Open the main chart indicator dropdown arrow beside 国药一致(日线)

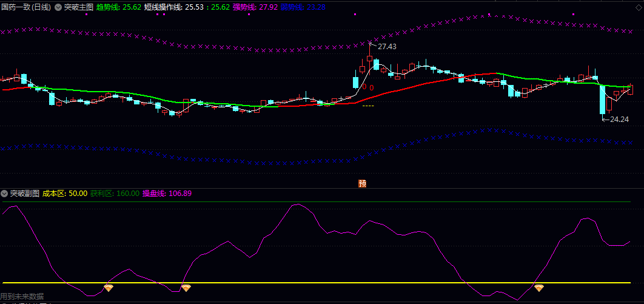58,7
